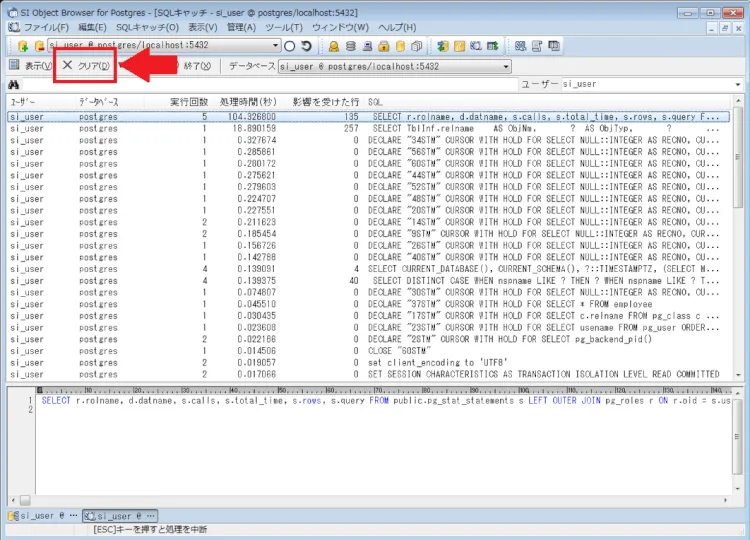The image size is (750, 540).
Task: Click the SQL list vertical scrollbar down arrow
Action: coord(738,375)
